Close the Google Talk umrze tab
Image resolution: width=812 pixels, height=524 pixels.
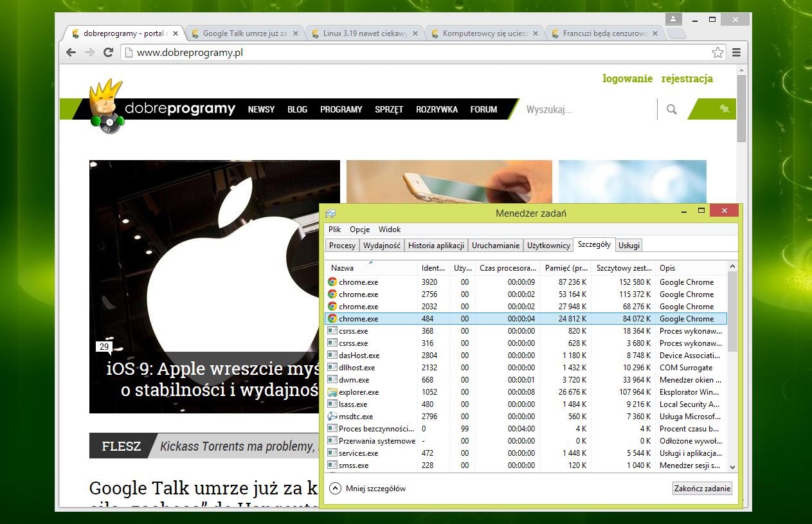click(296, 33)
